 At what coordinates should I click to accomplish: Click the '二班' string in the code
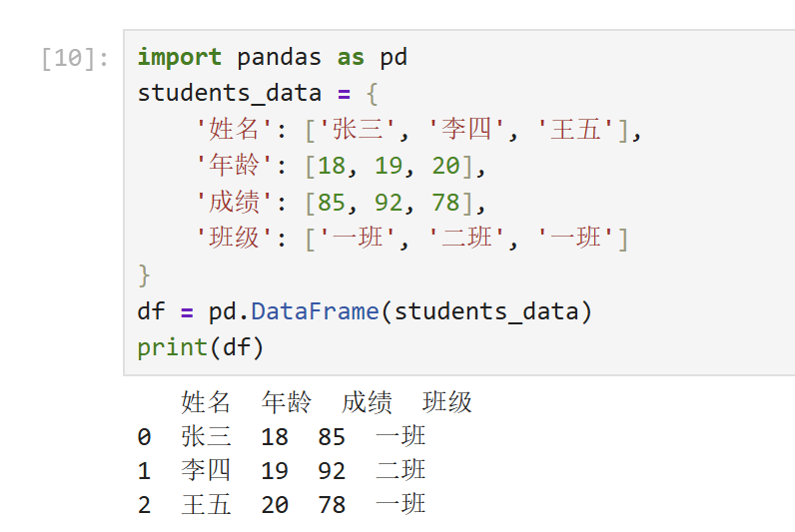tap(466, 239)
